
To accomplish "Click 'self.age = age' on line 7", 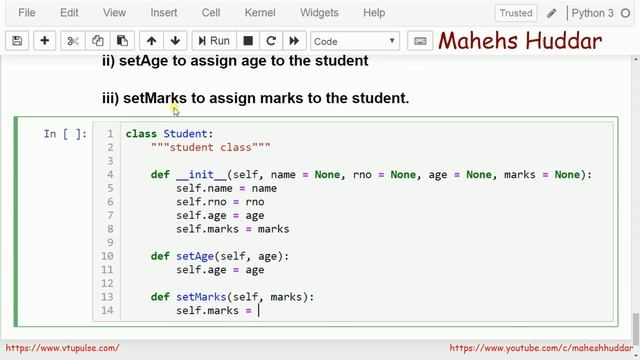I will pyautogui.click(x=220, y=216).
